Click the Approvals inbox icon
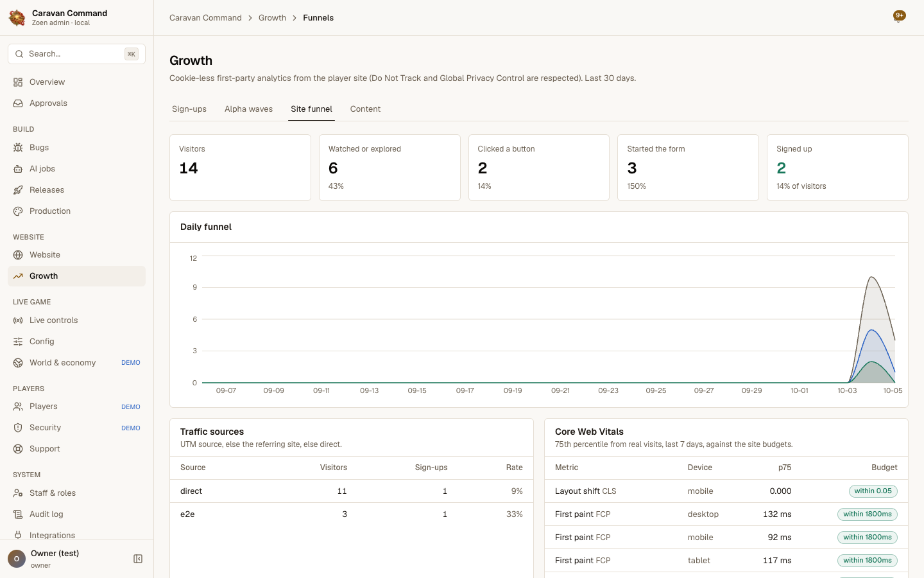Image resolution: width=924 pixels, height=578 pixels. (18, 103)
